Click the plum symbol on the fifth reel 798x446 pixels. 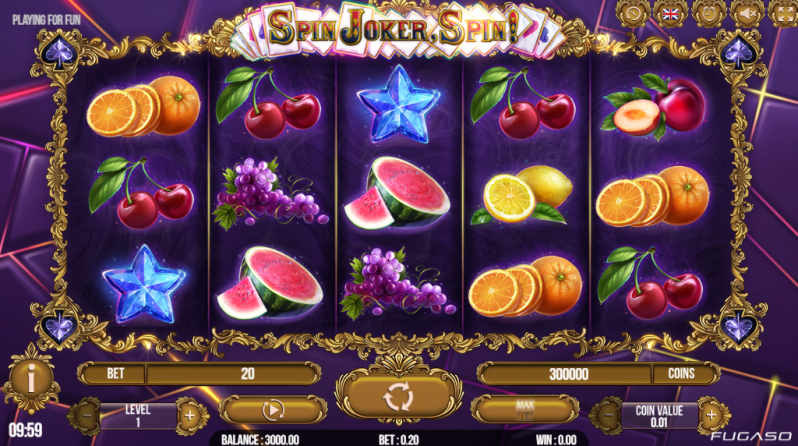pos(654,106)
